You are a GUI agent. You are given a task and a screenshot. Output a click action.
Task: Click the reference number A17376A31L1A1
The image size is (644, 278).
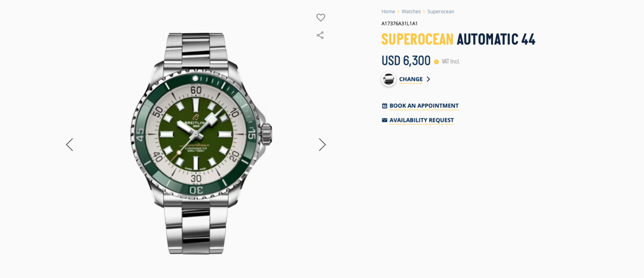pos(399,24)
